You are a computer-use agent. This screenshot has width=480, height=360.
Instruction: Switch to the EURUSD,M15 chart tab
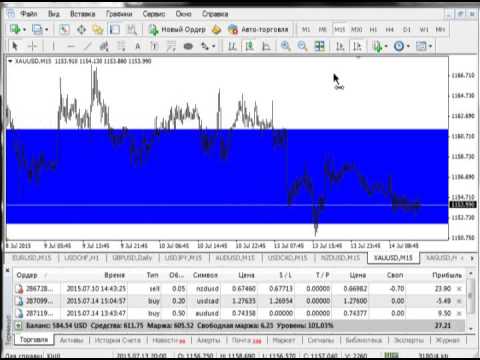(x=32, y=258)
